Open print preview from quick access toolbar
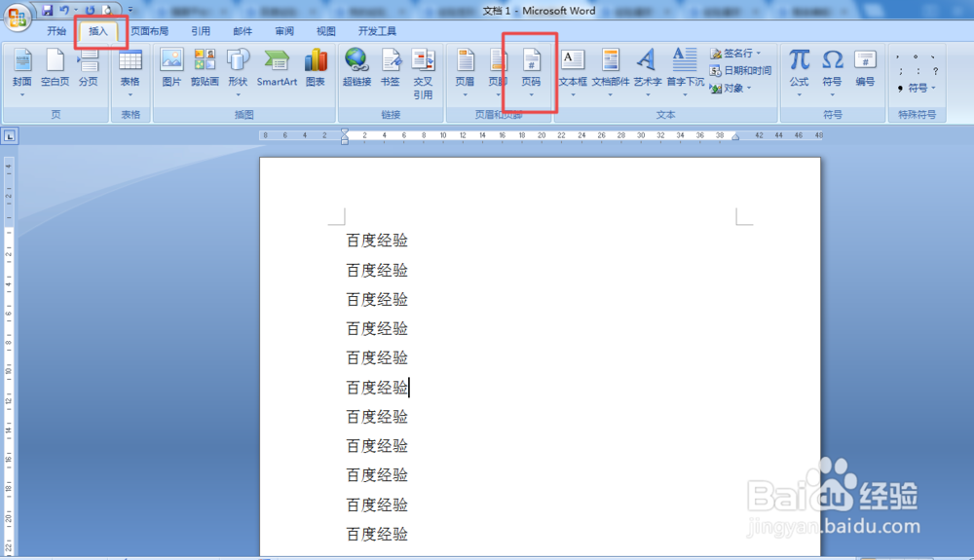 (107, 10)
